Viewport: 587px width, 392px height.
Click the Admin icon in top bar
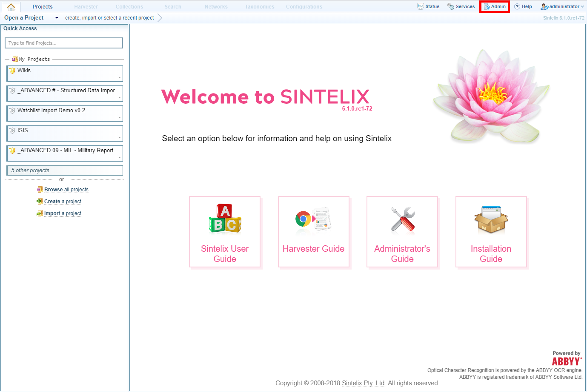(487, 6)
